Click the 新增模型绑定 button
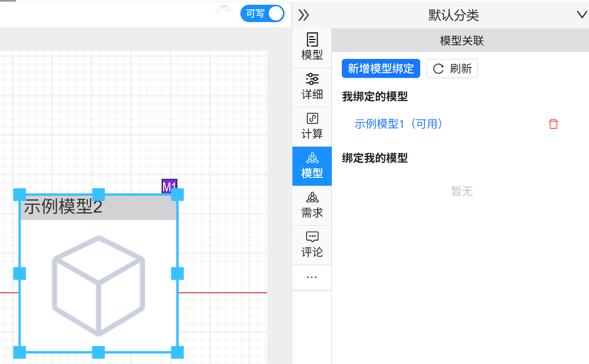The image size is (589, 364). click(x=381, y=68)
